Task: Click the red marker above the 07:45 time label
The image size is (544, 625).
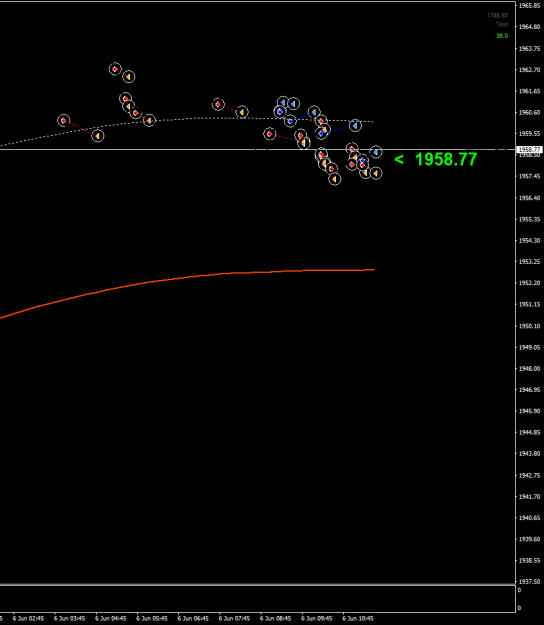Action: (x=218, y=104)
